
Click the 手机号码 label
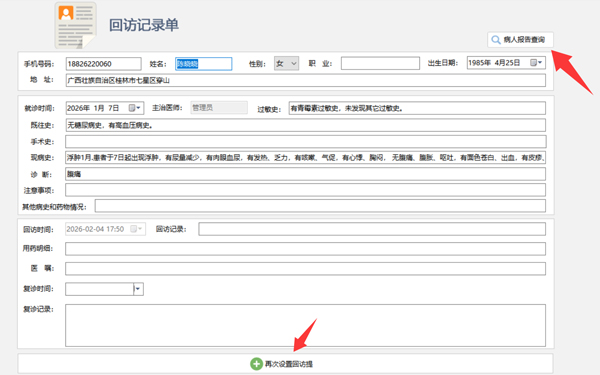39,64
